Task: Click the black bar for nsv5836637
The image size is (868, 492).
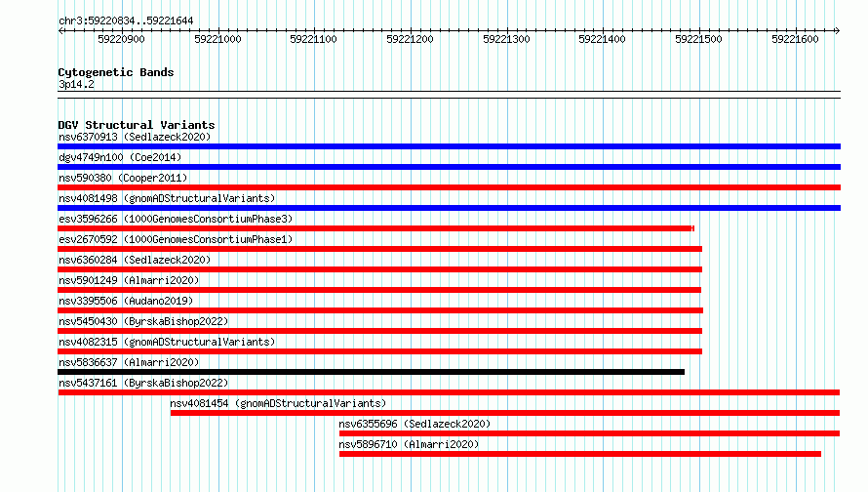Action: tap(371, 372)
